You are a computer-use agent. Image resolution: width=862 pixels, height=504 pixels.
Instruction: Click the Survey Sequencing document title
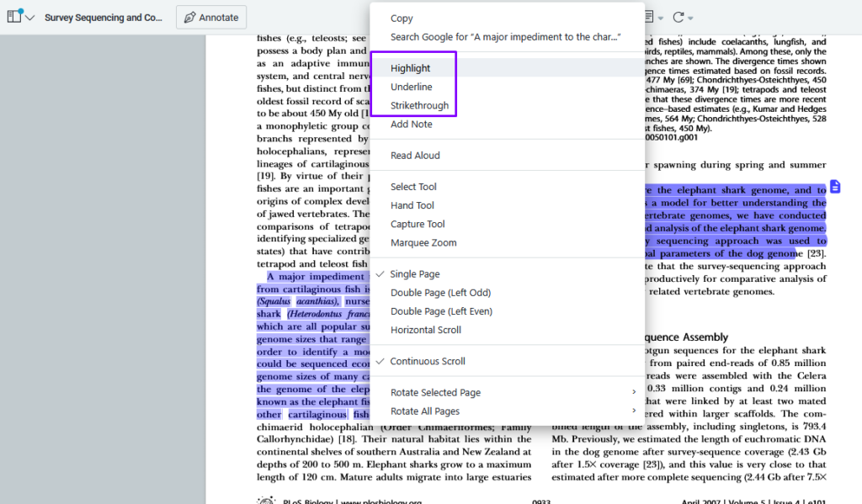pos(103,17)
